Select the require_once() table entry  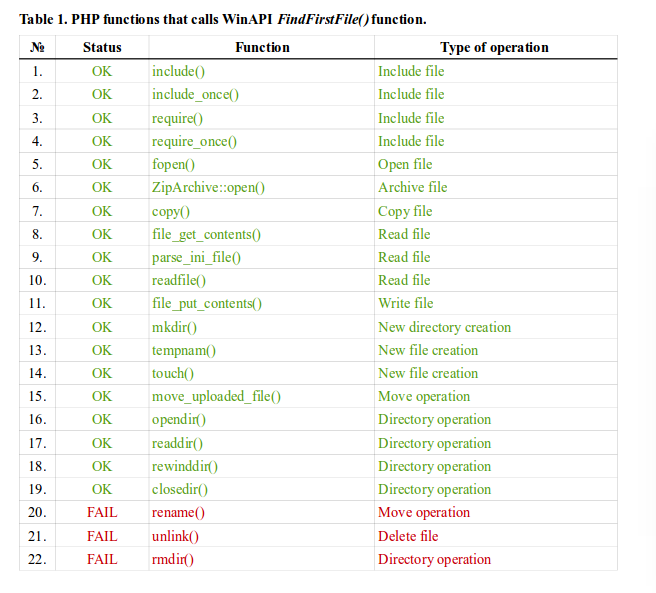coord(194,141)
